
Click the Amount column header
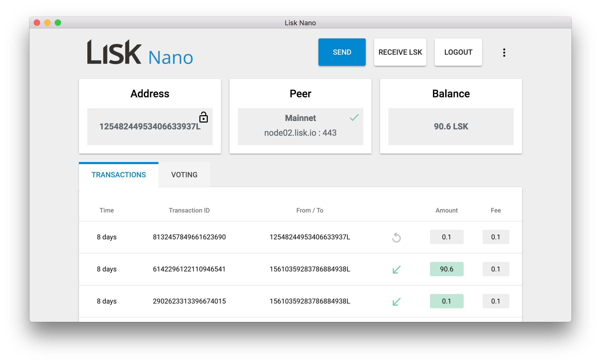tap(447, 210)
